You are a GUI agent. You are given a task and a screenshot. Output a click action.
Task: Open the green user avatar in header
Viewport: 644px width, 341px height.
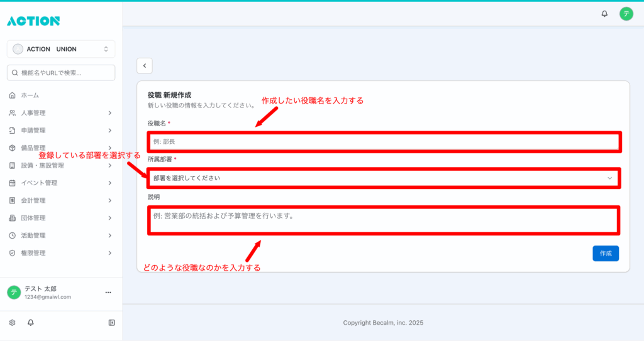pos(626,14)
